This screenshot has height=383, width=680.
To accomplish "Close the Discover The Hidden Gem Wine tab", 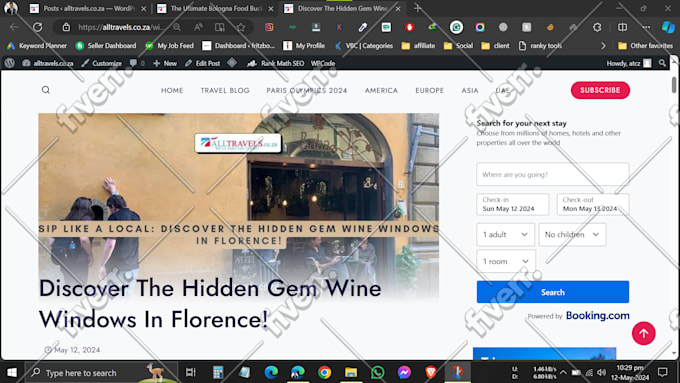I will pos(398,8).
